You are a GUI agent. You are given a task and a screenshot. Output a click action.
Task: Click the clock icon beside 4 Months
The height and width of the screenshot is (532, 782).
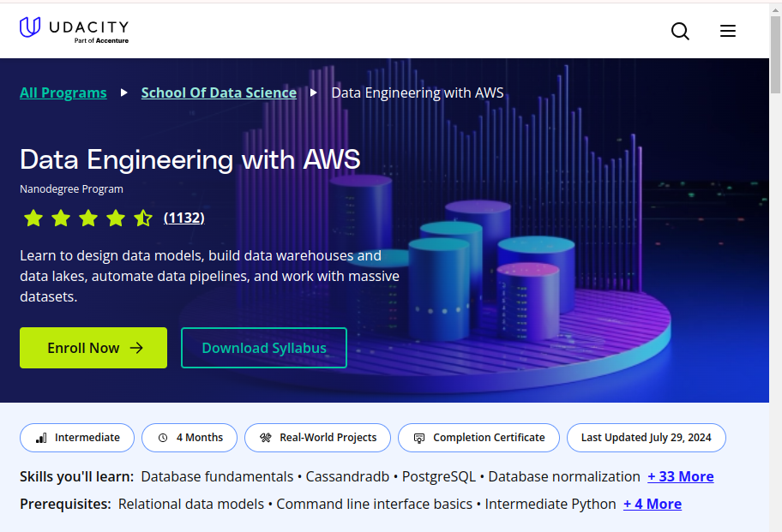pos(163,437)
